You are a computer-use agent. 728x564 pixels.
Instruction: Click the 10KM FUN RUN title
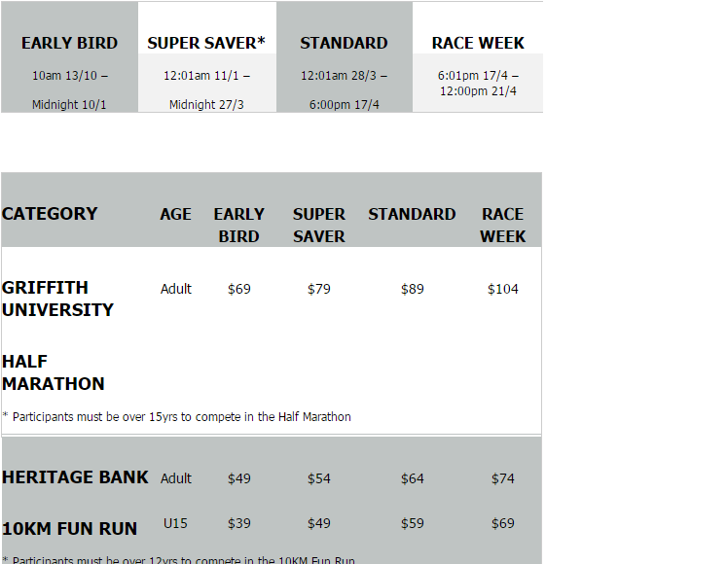[x=69, y=529]
